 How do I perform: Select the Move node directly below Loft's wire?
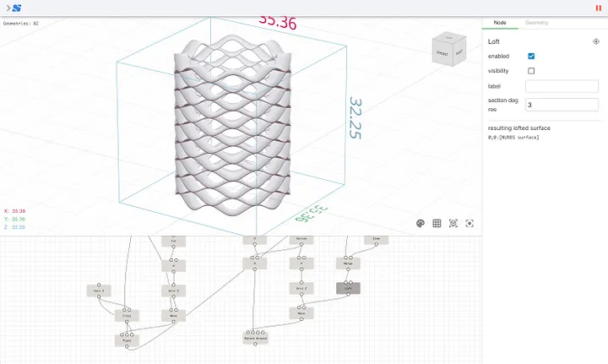click(301, 313)
